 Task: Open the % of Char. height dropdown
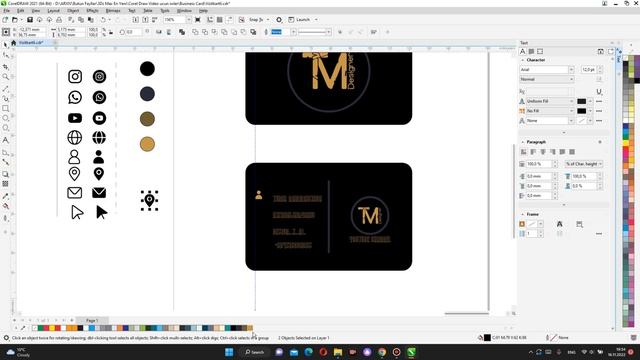click(x=584, y=164)
